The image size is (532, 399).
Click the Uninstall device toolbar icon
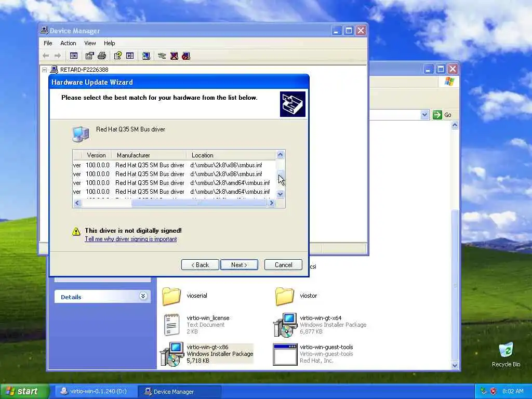click(x=174, y=56)
